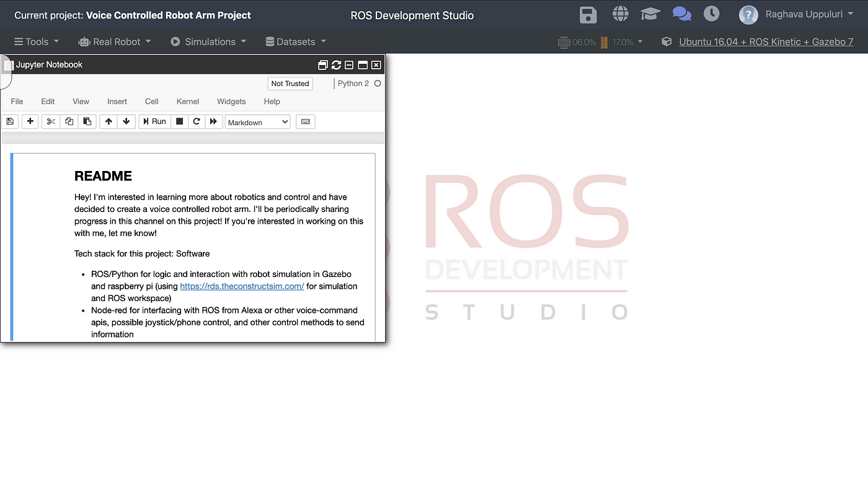Move selected cell down arrow
868x495 pixels.
(x=126, y=121)
